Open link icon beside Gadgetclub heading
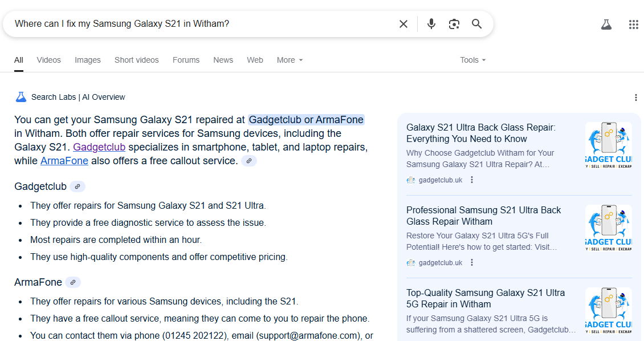Image resolution: width=644 pixels, height=341 pixels. [x=78, y=186]
